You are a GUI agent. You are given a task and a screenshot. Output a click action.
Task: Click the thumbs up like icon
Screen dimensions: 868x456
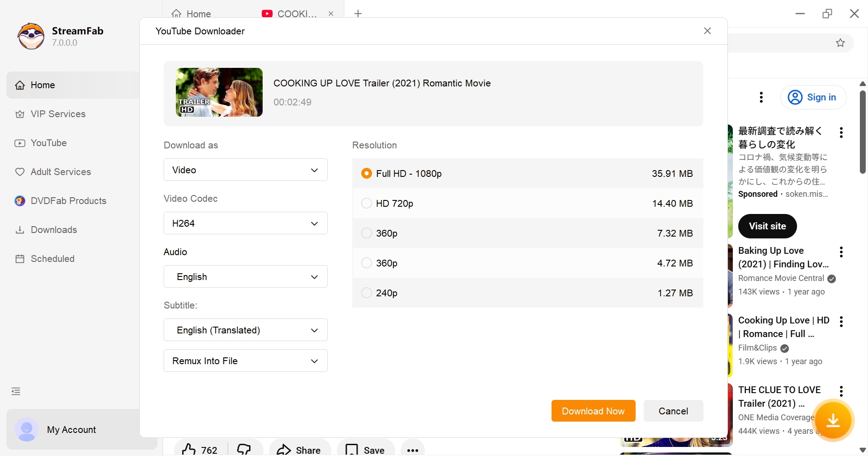click(x=189, y=450)
